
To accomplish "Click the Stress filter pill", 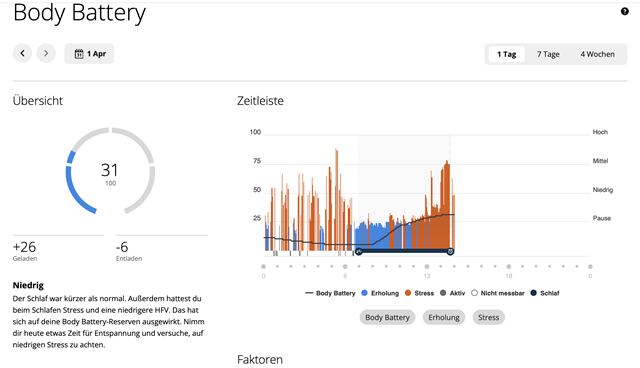I will [x=489, y=317].
